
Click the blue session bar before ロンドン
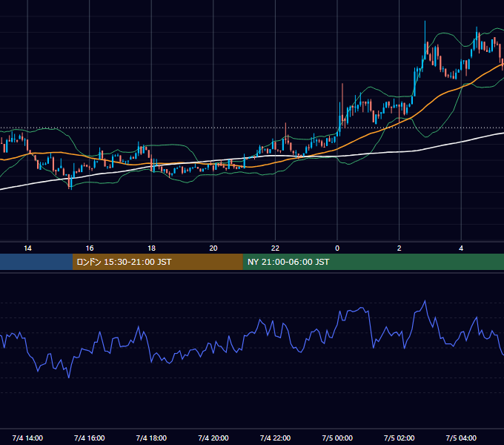(x=36, y=262)
